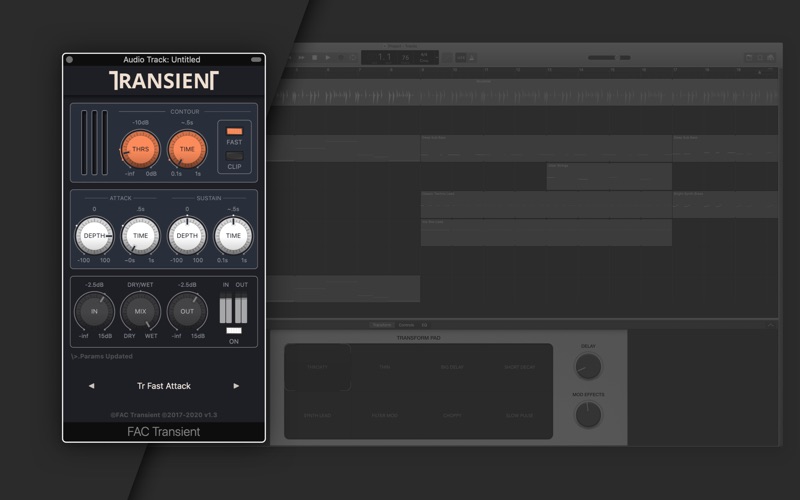
Task: Switch to the EQ tab in Smart Controls
Action: pyautogui.click(x=424, y=325)
